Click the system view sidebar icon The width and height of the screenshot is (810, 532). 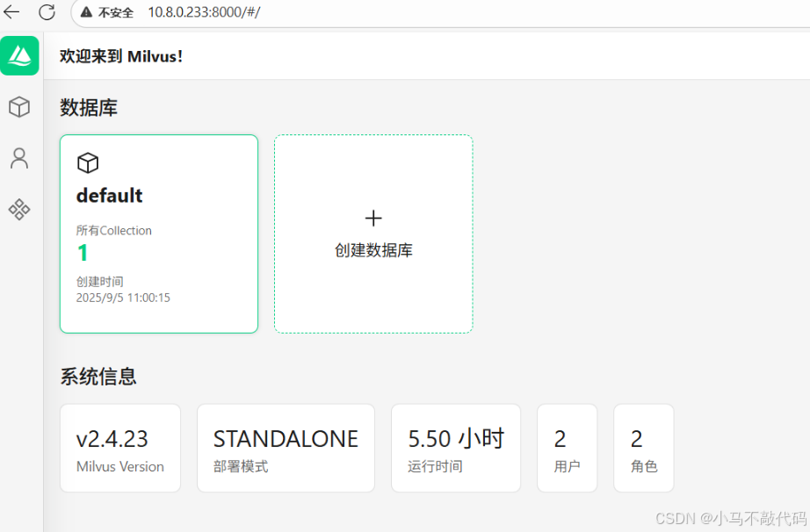19,209
